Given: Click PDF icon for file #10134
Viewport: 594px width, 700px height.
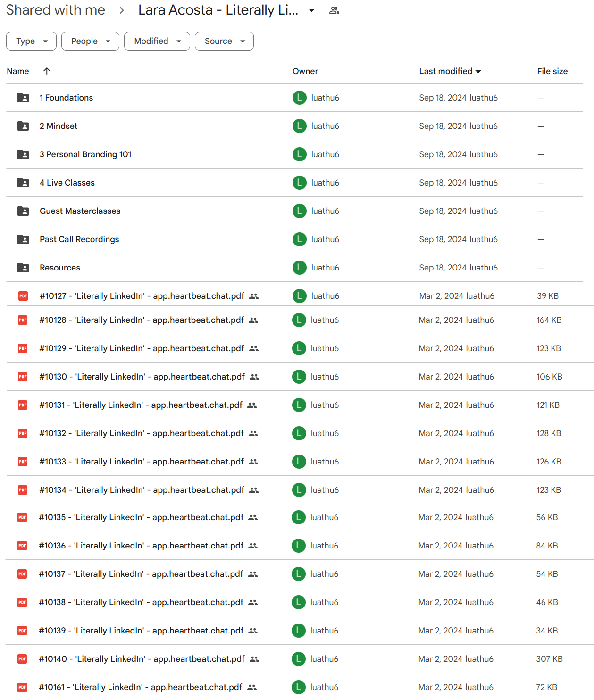Looking at the screenshot, I should pyautogui.click(x=23, y=490).
